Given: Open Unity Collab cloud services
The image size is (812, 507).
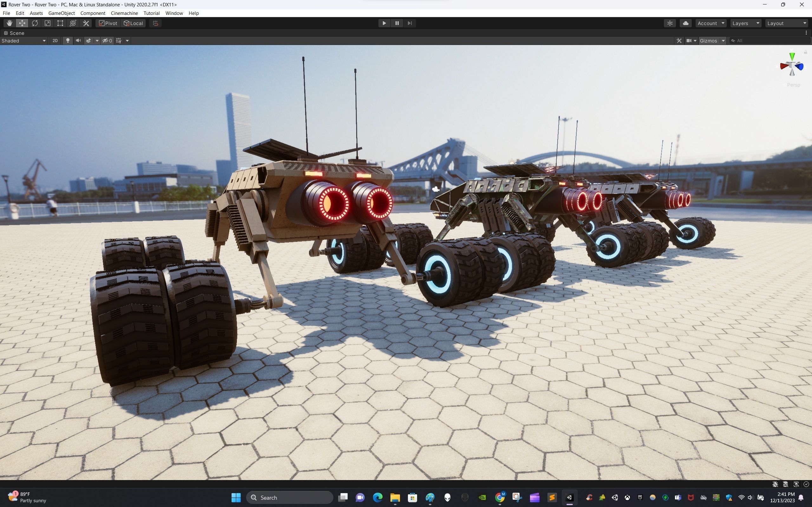Looking at the screenshot, I should pos(685,23).
